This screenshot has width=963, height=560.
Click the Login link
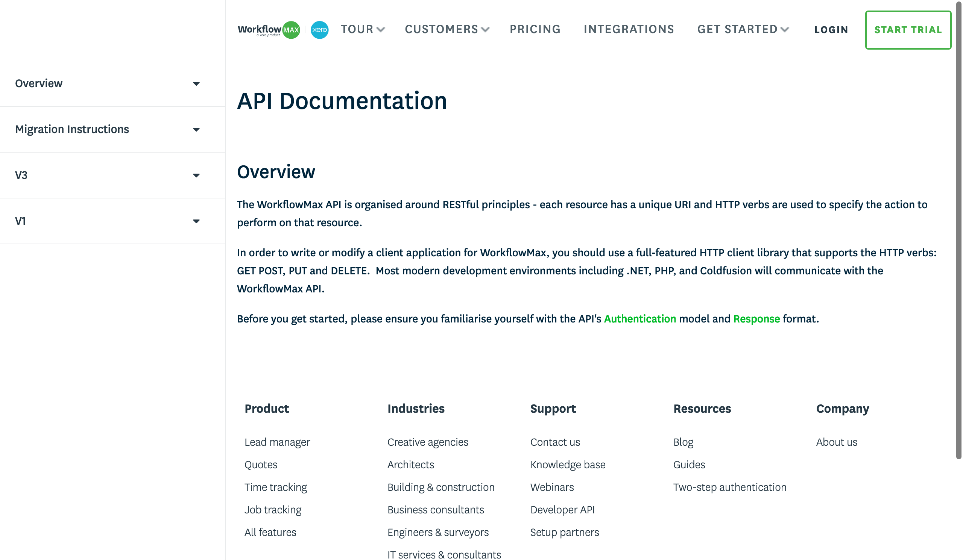click(831, 30)
